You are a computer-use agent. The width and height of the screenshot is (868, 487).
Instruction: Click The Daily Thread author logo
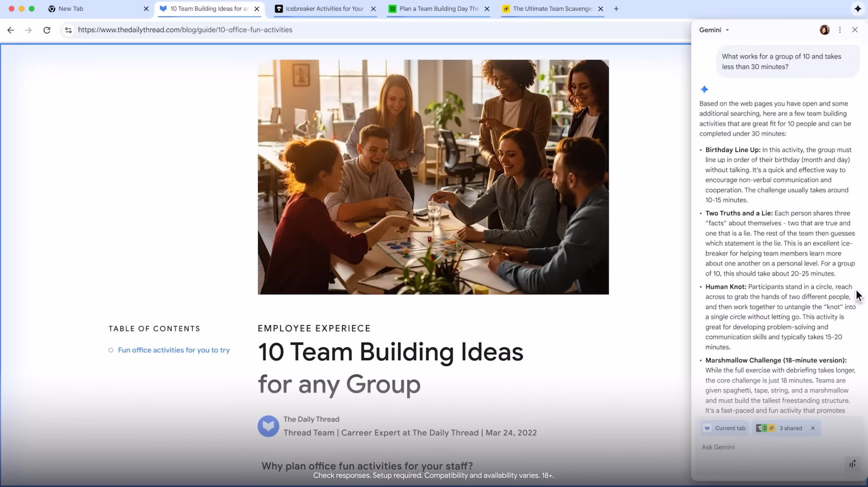click(268, 426)
